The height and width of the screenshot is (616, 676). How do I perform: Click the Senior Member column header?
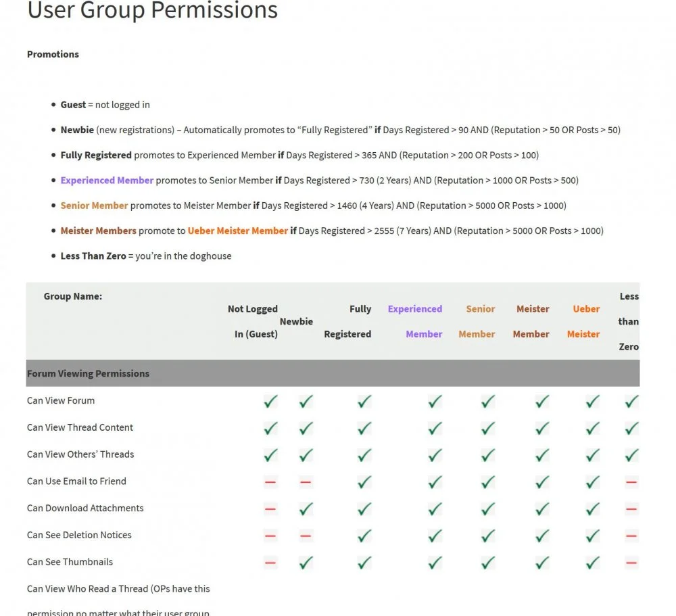(477, 321)
